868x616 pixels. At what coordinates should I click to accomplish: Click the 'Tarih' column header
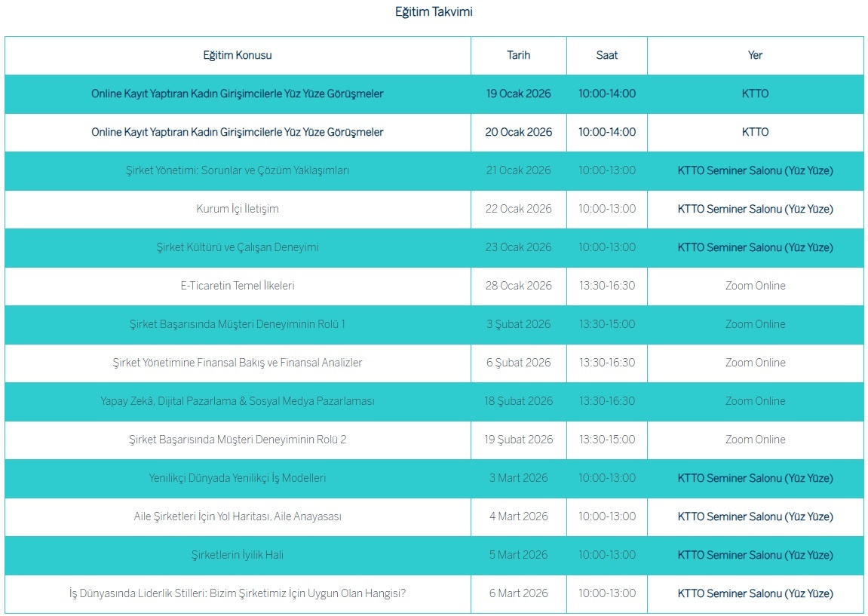tap(518, 55)
